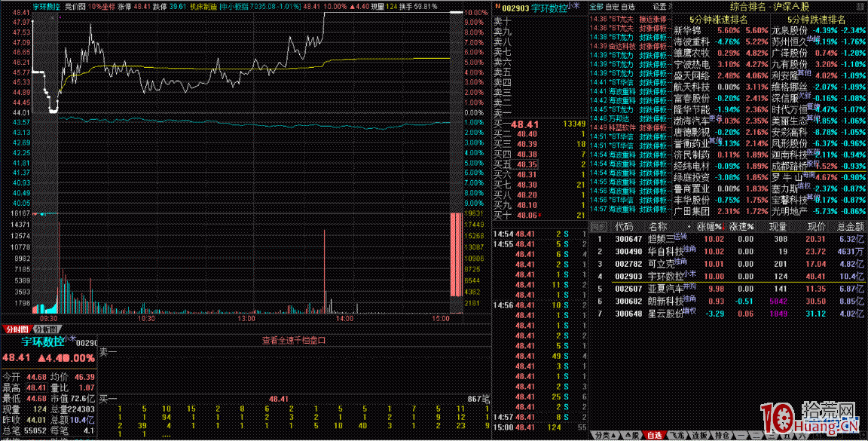Select the 亚夏汽车 row in watchlist
Screen dimensions: 868x441
pos(727,289)
